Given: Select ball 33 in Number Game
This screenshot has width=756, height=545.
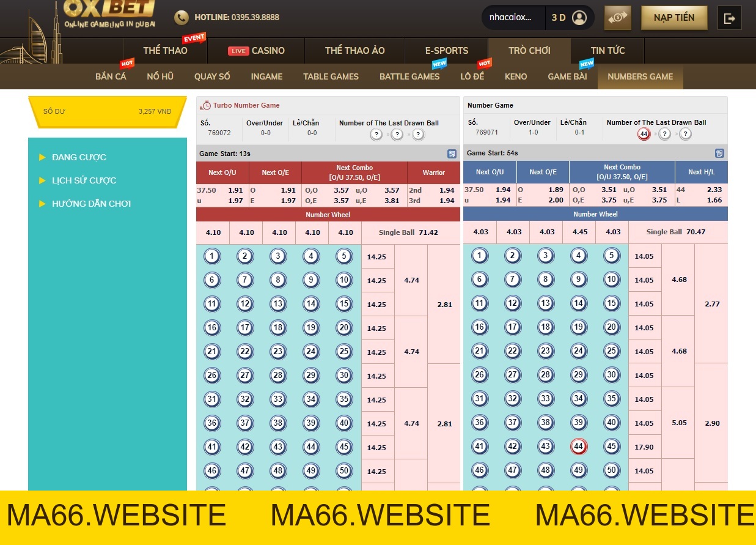Looking at the screenshot, I should [x=546, y=399].
